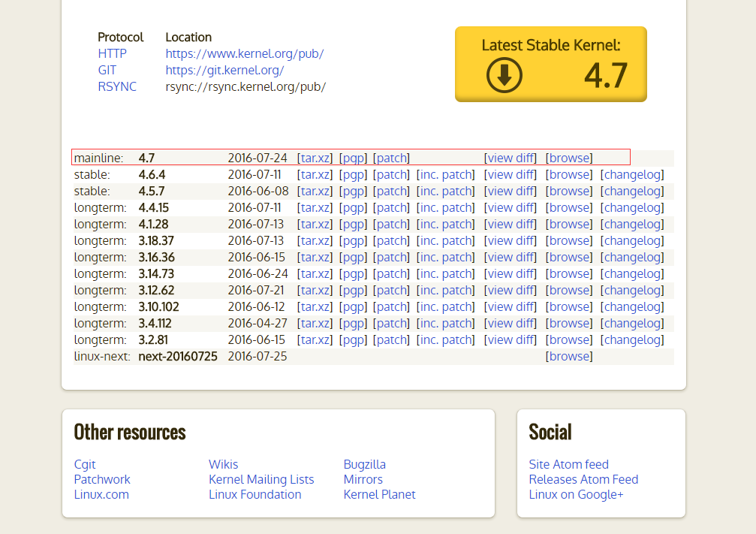Open pgp signature for longterm 3.4.112

353,323
